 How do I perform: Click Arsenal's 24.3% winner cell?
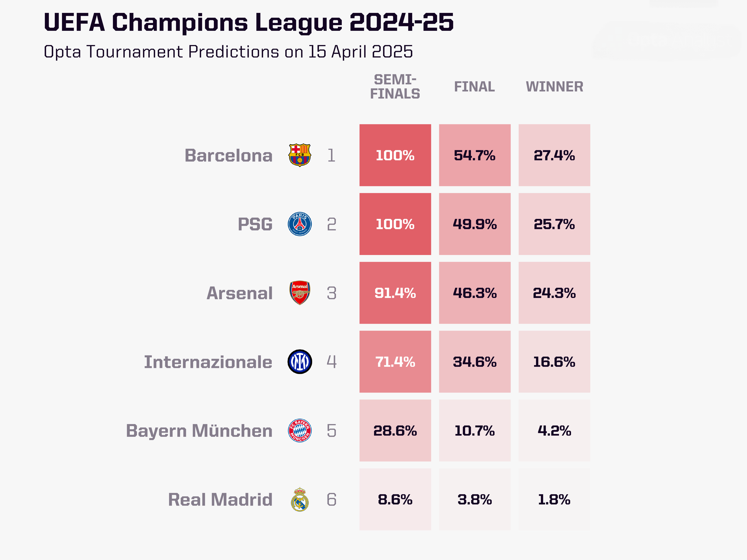554,293
